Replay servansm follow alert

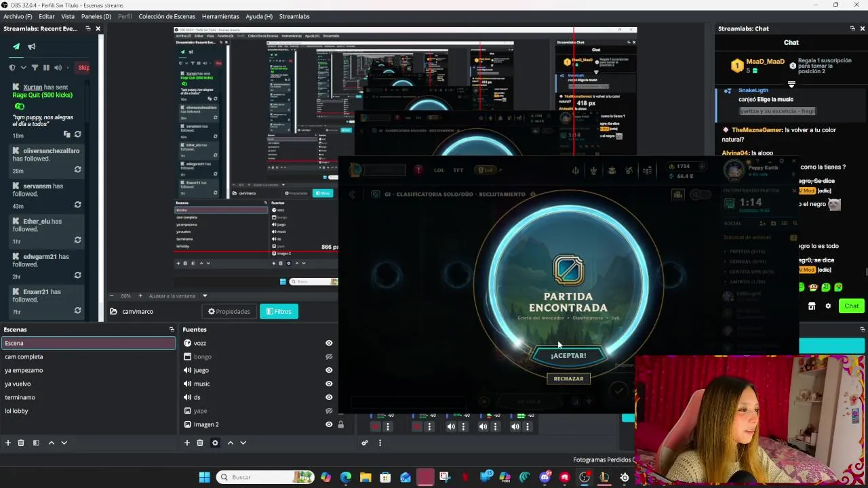[x=77, y=205]
